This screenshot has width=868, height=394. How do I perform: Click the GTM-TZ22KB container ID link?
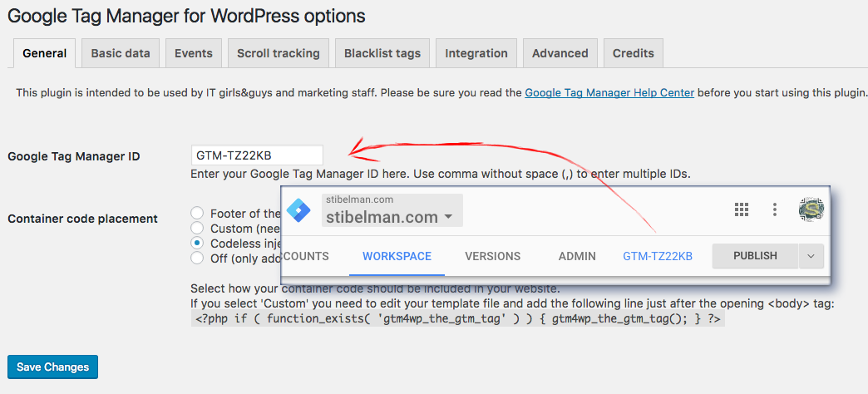click(x=658, y=256)
